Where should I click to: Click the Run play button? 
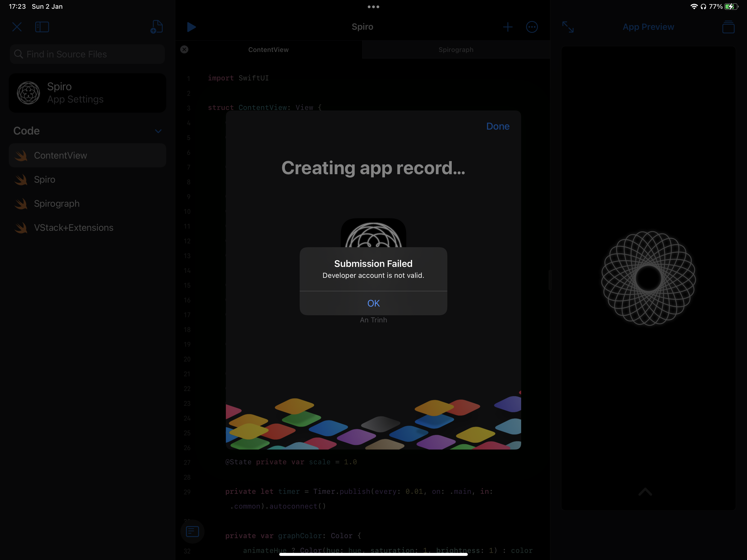coord(191,27)
